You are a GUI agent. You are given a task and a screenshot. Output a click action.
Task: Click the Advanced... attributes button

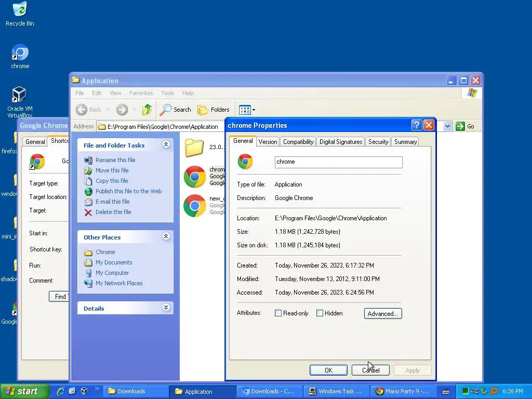click(x=383, y=313)
